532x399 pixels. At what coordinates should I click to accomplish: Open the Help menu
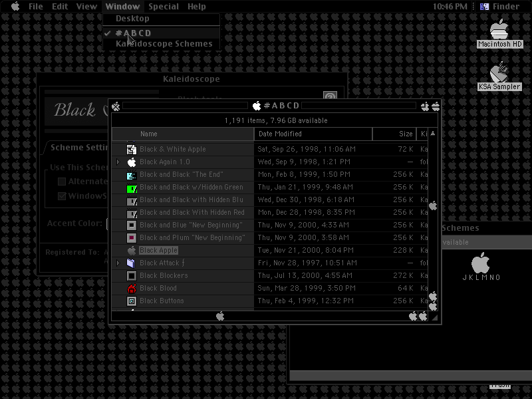click(197, 7)
